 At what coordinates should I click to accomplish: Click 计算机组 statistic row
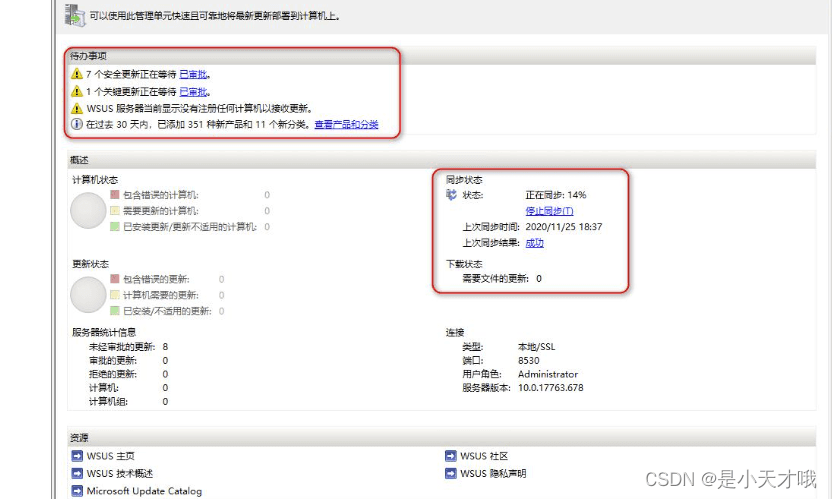pyautogui.click(x=128, y=402)
